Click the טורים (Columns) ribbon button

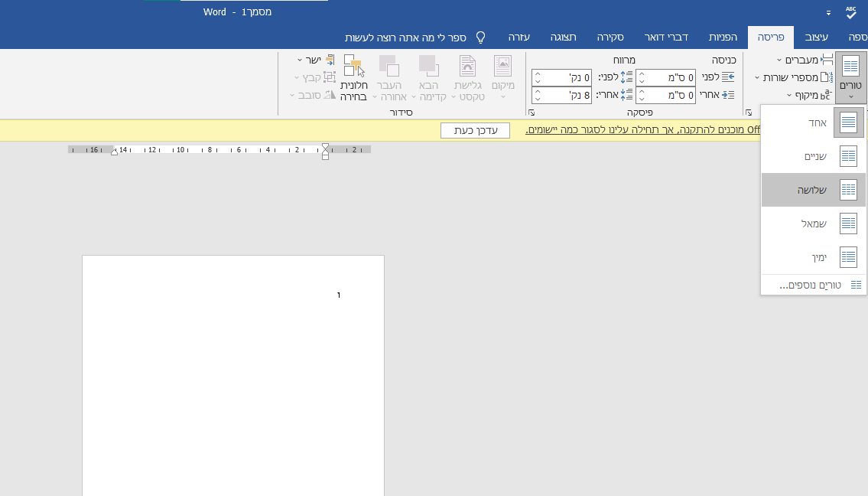pos(850,78)
